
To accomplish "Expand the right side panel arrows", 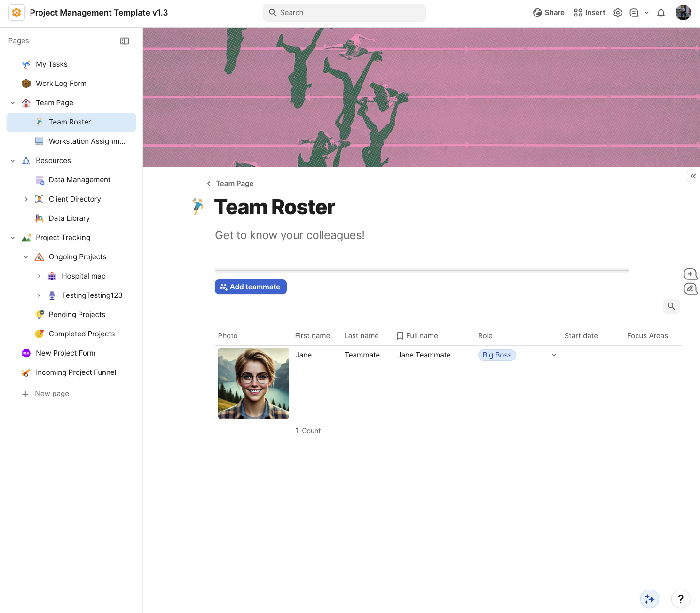I will coord(693,176).
